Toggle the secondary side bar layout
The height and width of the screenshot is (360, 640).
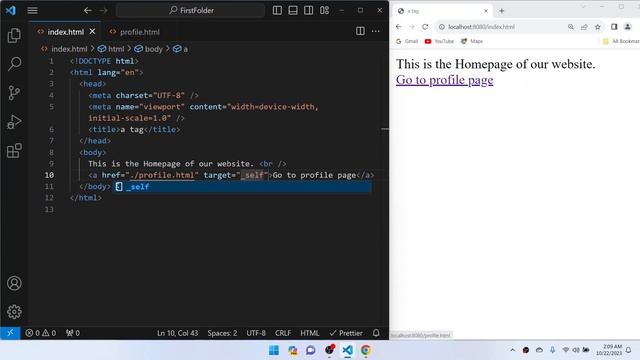click(x=309, y=10)
